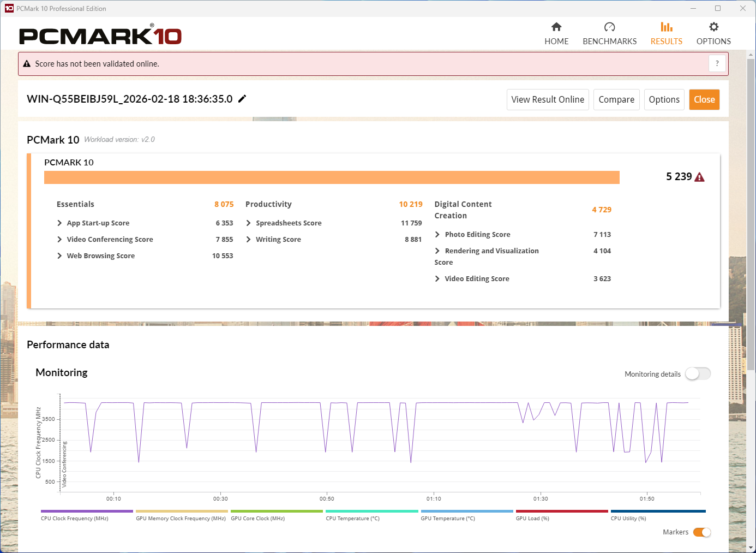
Task: Expand the Spreadsheets Score details
Action: tap(249, 223)
